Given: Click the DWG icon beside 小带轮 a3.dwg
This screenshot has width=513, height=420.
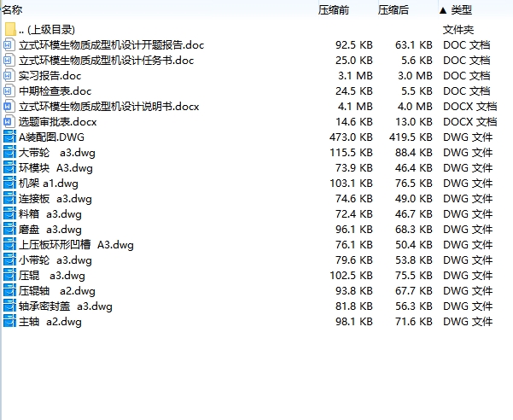Looking at the screenshot, I should (x=9, y=260).
